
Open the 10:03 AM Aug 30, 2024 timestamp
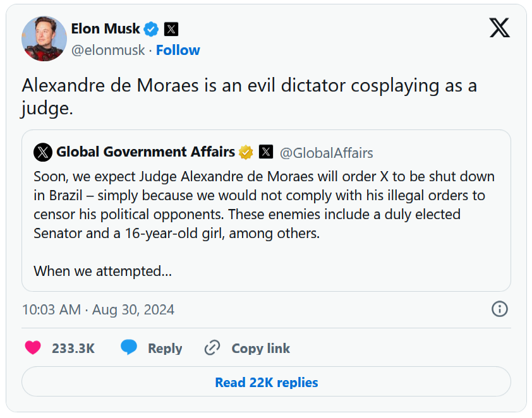pos(98,310)
